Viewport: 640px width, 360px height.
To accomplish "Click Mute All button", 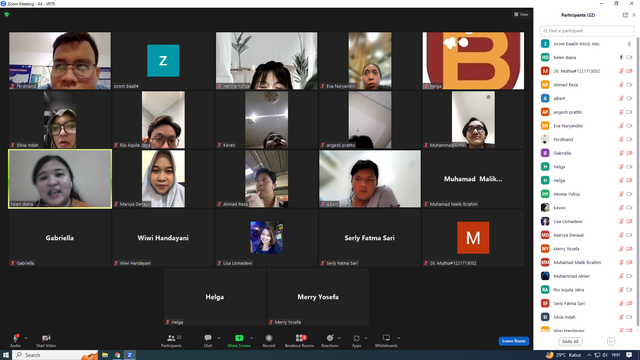I will [x=570, y=341].
